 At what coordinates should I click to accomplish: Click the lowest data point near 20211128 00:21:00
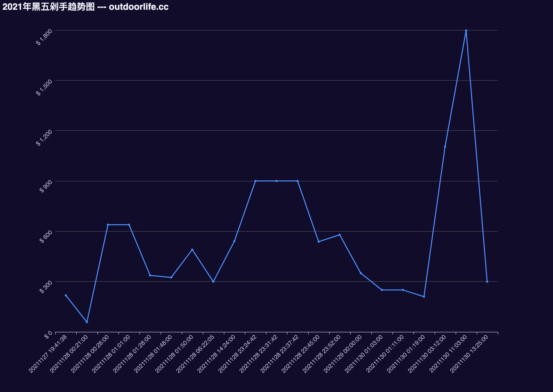click(x=87, y=322)
